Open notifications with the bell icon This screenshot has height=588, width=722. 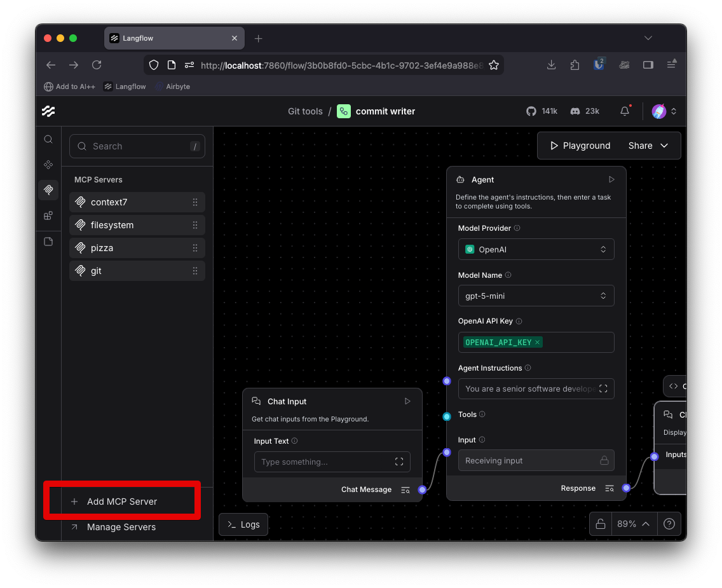tap(624, 111)
